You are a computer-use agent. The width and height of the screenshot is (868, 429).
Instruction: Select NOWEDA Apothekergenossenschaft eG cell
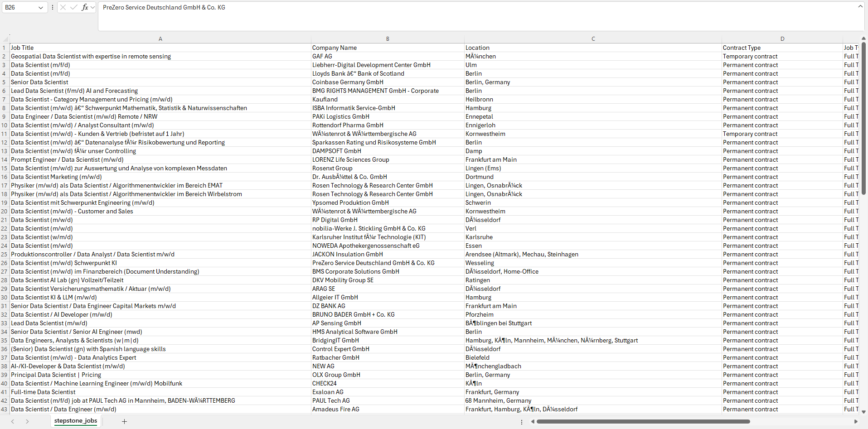point(388,246)
